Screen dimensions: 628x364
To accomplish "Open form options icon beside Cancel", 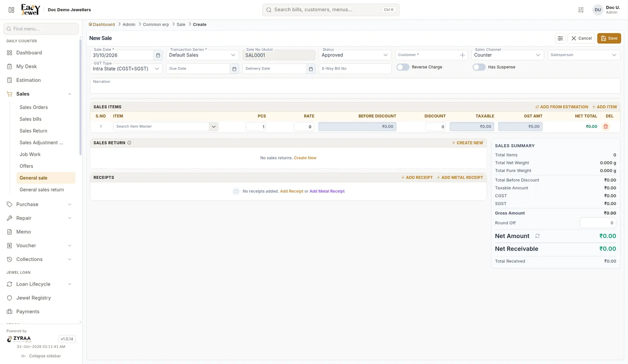I will click(x=560, y=38).
